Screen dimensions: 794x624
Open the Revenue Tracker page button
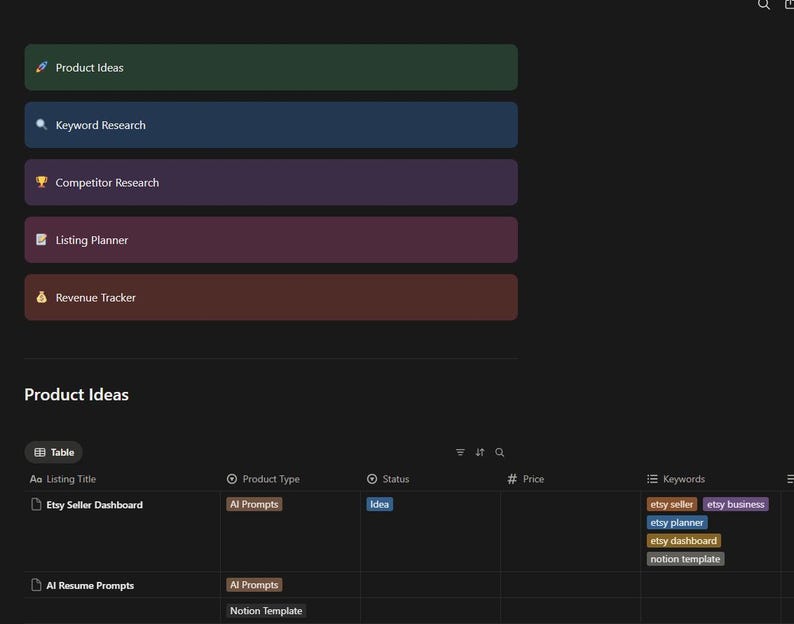tap(271, 297)
